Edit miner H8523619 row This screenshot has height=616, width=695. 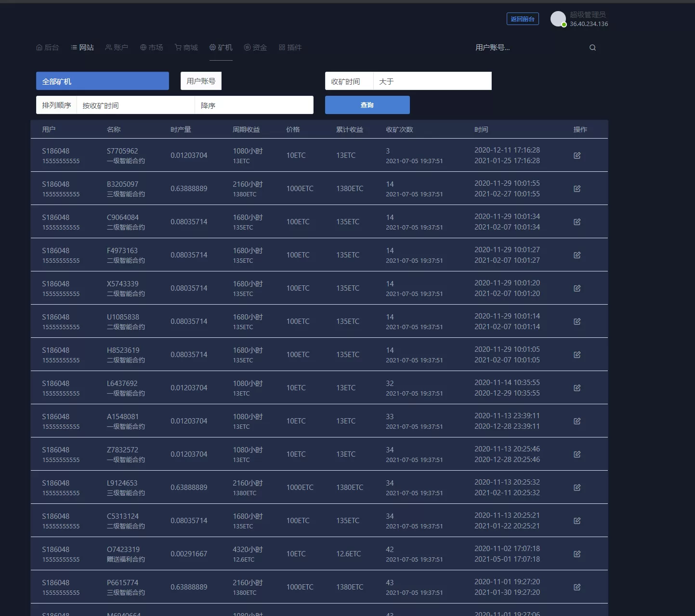577,355
